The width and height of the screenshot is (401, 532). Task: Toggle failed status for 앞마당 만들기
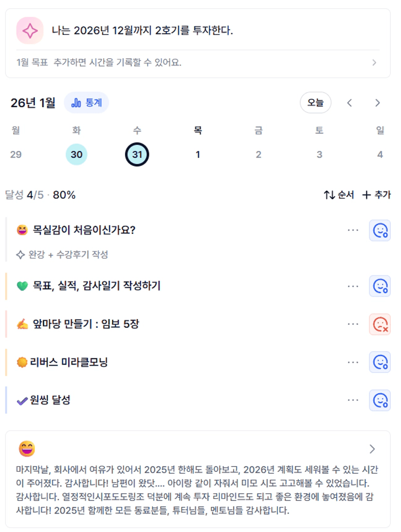380,324
